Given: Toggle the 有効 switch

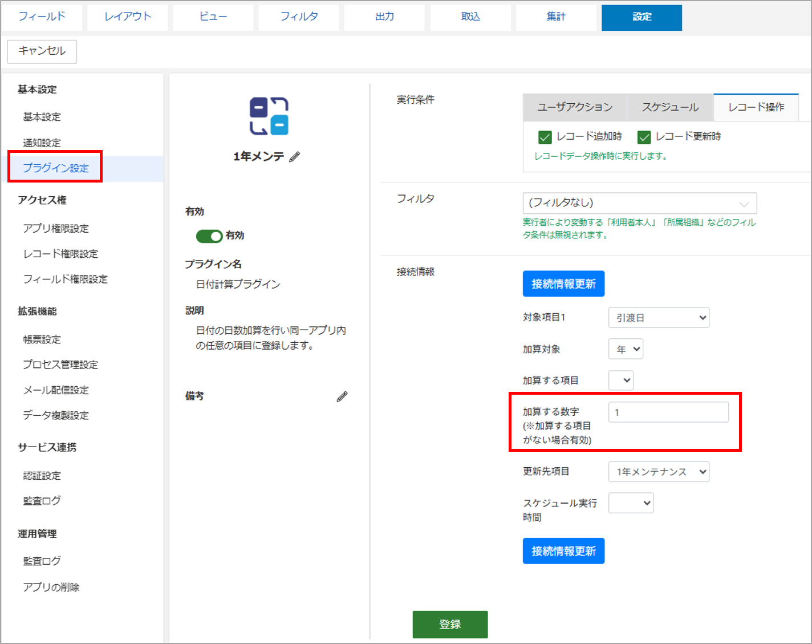Looking at the screenshot, I should [209, 236].
